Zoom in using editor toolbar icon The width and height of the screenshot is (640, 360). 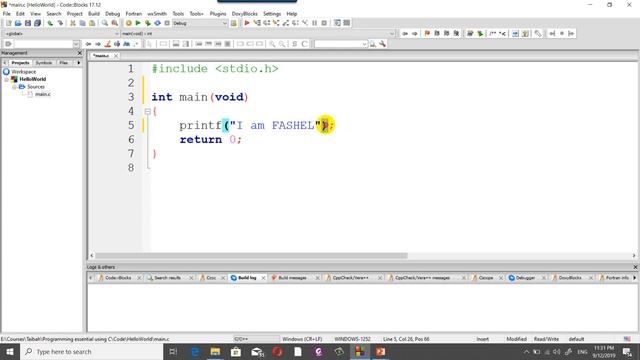[272, 44]
